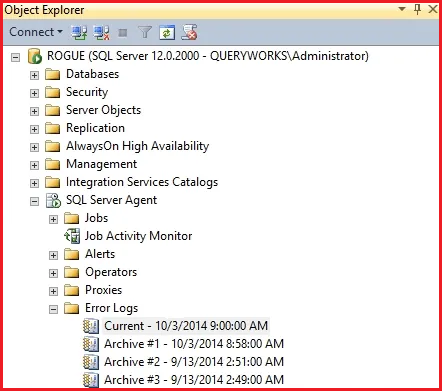Expand AlwaysOn High Availability folder
This screenshot has width=442, height=391.
point(34,147)
